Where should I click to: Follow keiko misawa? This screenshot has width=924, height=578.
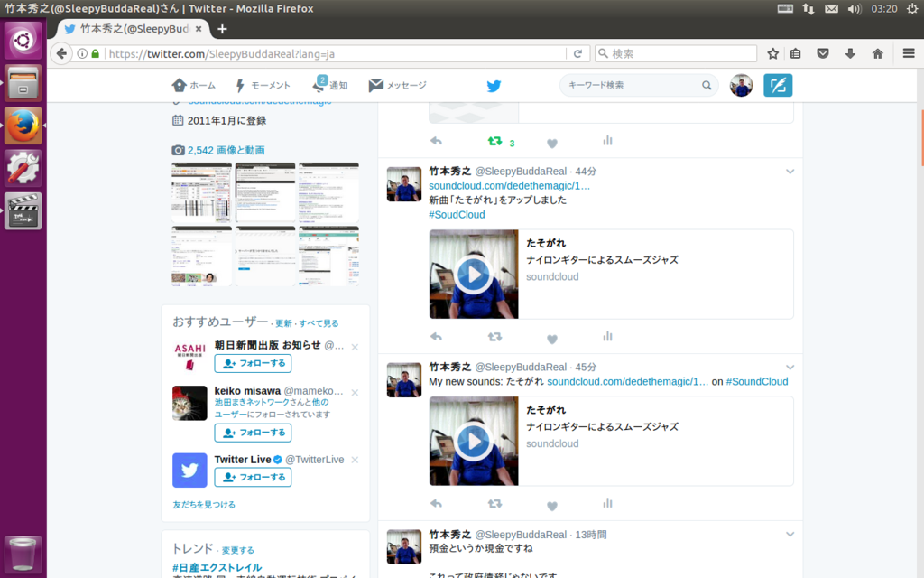pyautogui.click(x=253, y=433)
